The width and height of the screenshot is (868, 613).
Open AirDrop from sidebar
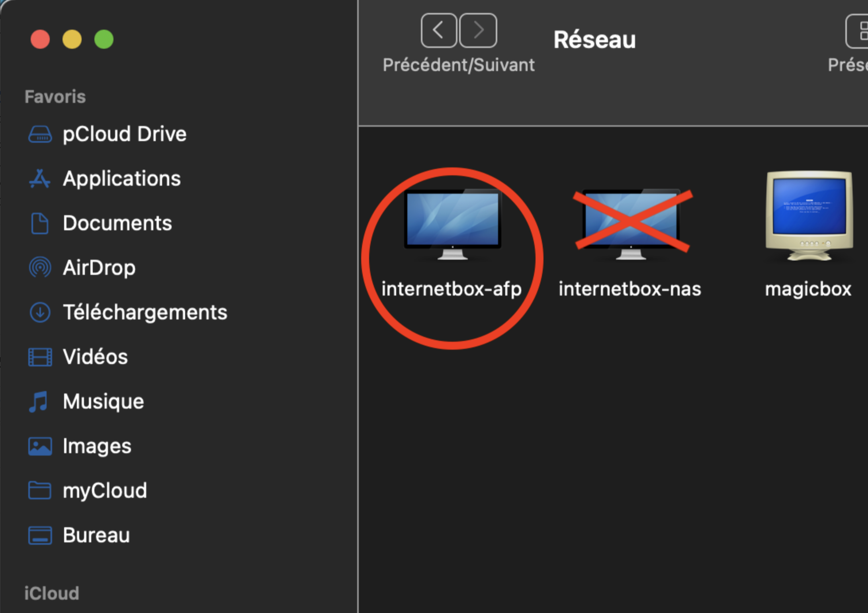coord(99,268)
